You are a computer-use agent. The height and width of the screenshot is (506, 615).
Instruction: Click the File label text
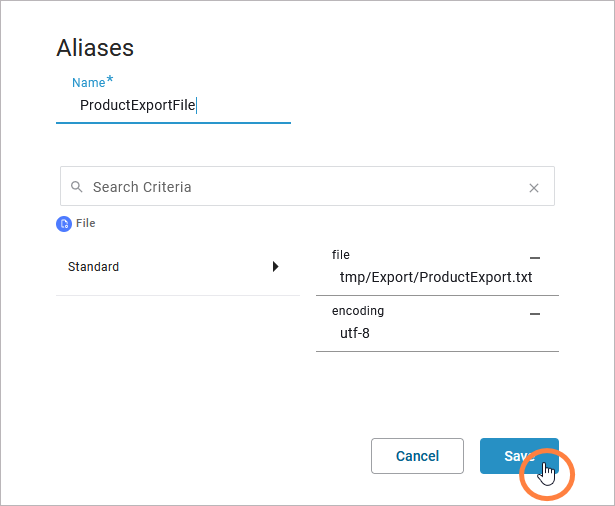[86, 224]
